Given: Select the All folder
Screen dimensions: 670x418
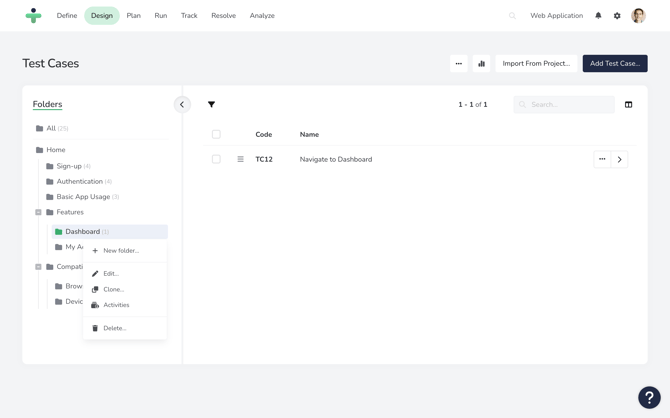Looking at the screenshot, I should 52,128.
